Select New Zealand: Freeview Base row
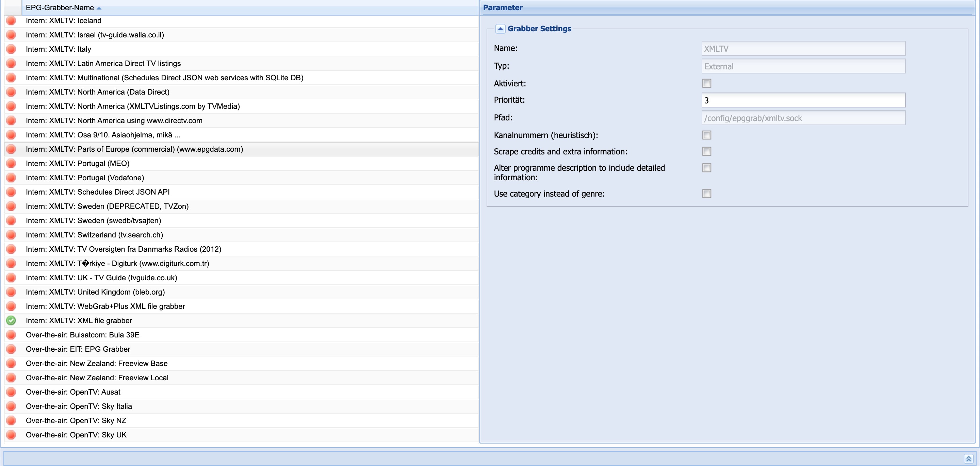Screen dimensions: 980x466 (241, 363)
